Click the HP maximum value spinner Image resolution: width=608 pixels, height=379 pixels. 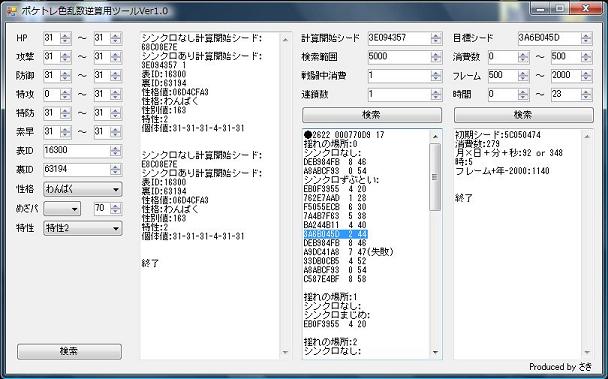click(108, 38)
